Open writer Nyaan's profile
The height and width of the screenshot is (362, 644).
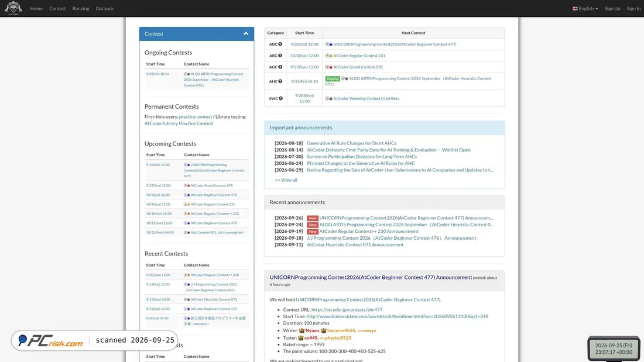(312, 330)
